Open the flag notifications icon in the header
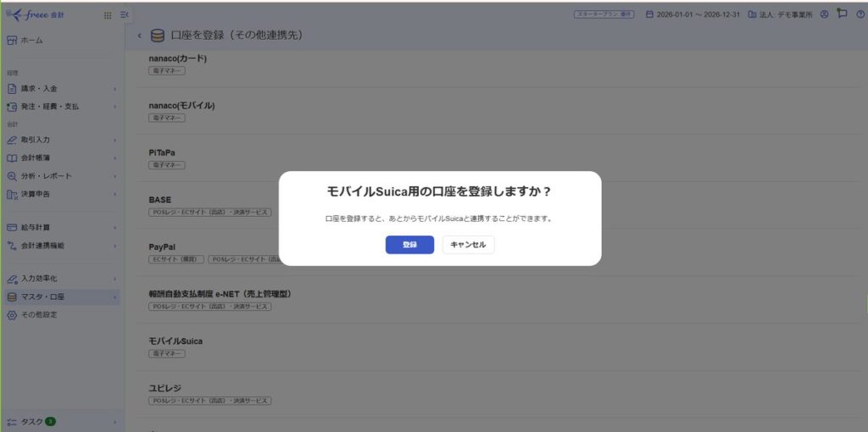 [842, 14]
